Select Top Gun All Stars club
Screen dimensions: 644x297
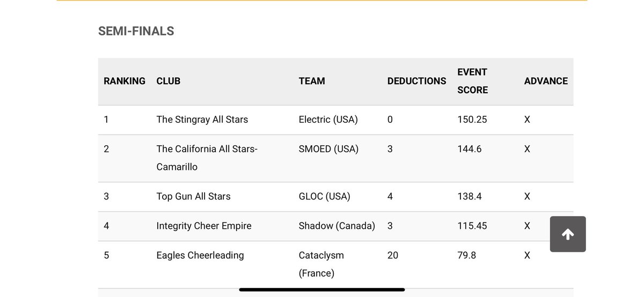coord(193,196)
